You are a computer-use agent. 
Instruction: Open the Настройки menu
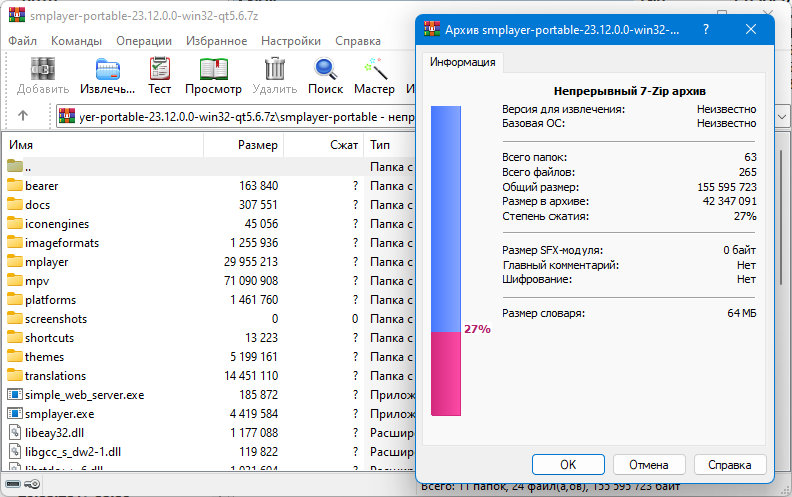coord(291,41)
